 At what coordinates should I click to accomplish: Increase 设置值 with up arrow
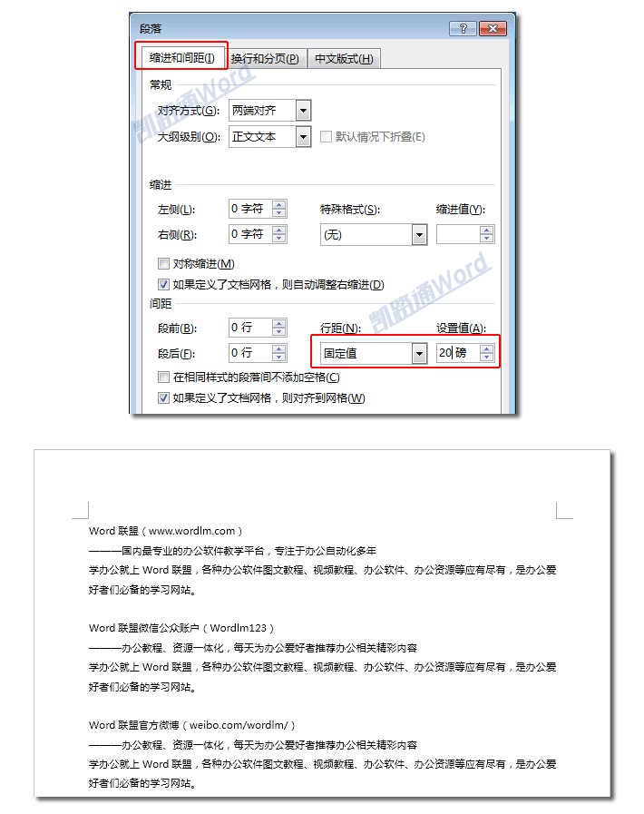coord(487,348)
